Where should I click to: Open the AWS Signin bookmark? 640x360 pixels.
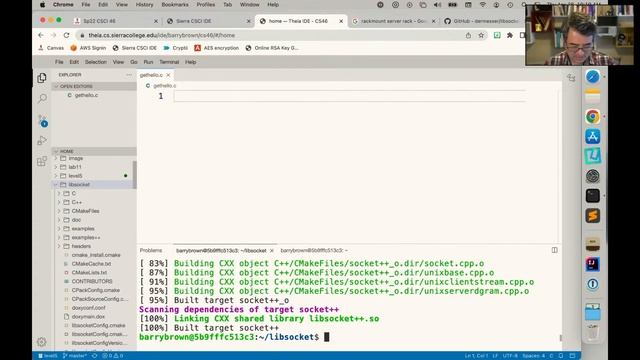[88, 48]
